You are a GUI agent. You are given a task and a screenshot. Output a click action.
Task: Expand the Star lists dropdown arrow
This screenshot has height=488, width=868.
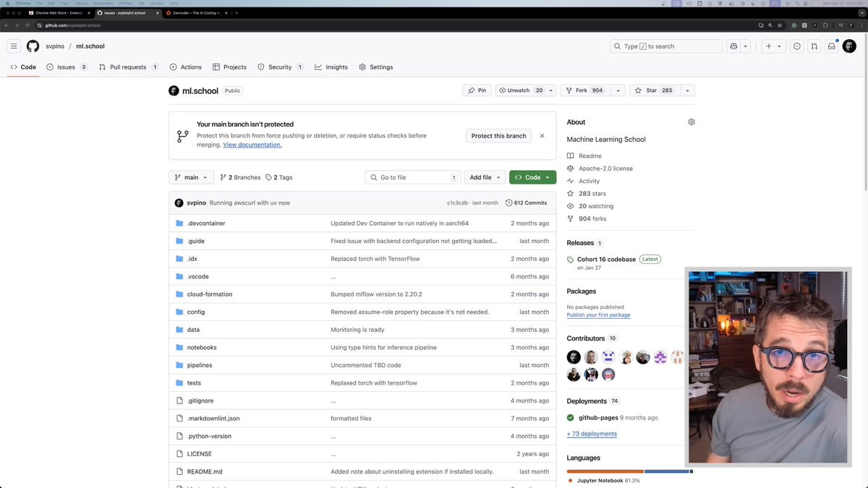[687, 90]
